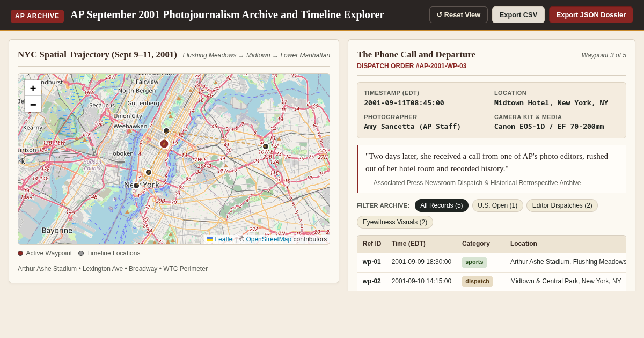Select record wp-01 in the table
Viewport: 644px width, 338px height.
point(491,262)
